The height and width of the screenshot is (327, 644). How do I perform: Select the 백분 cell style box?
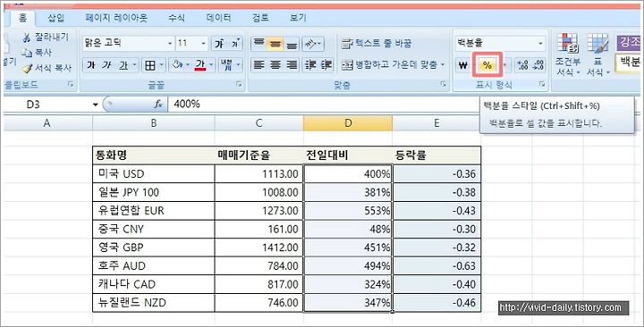coord(629,63)
